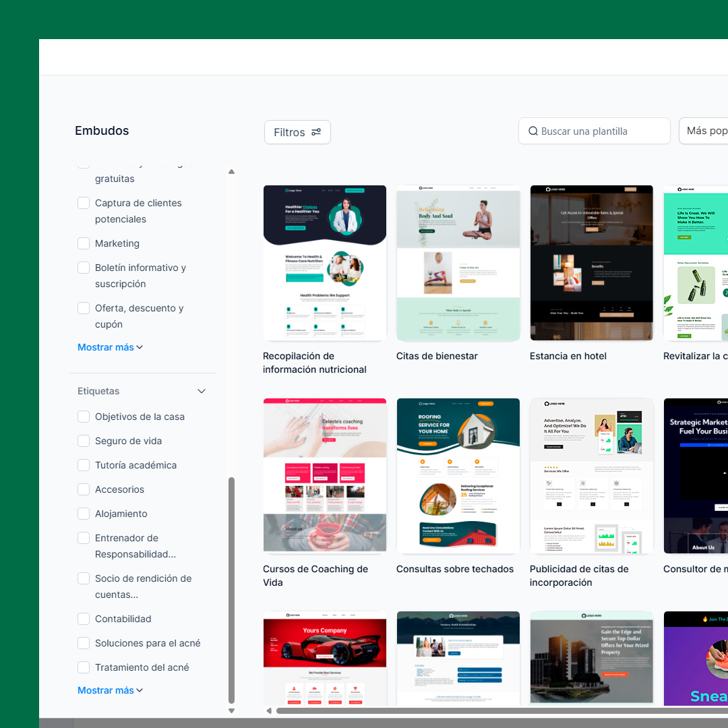Toggle Tutoría académica tag filter
This screenshot has height=728, width=728.
84,464
